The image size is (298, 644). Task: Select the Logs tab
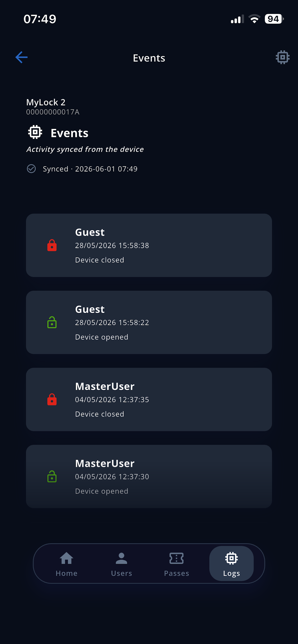231,563
